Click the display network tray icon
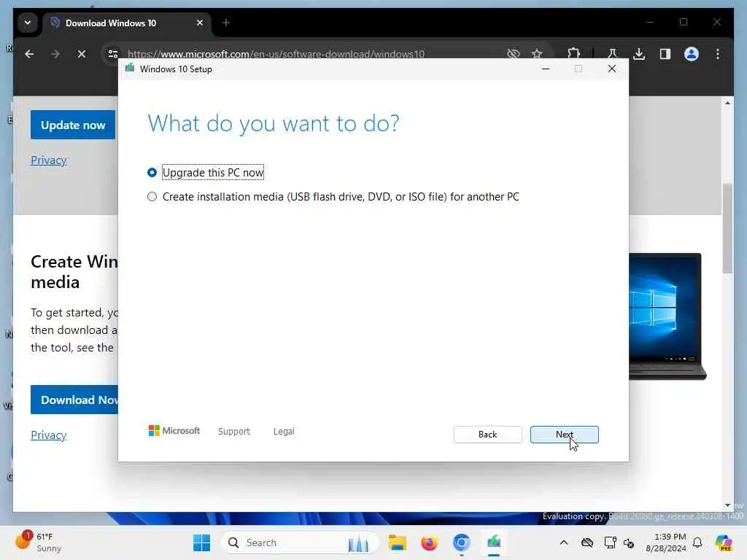747x560 pixels. point(610,542)
